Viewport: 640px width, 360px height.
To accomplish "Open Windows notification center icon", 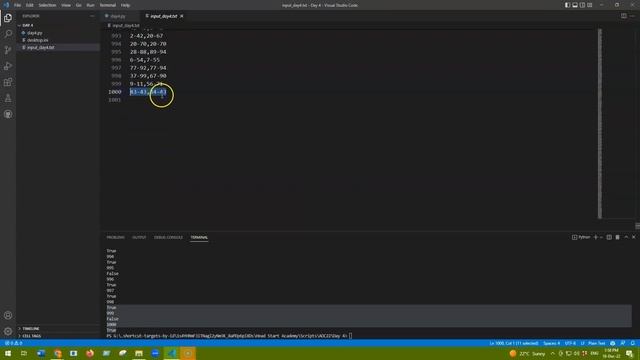I will [x=630, y=353].
